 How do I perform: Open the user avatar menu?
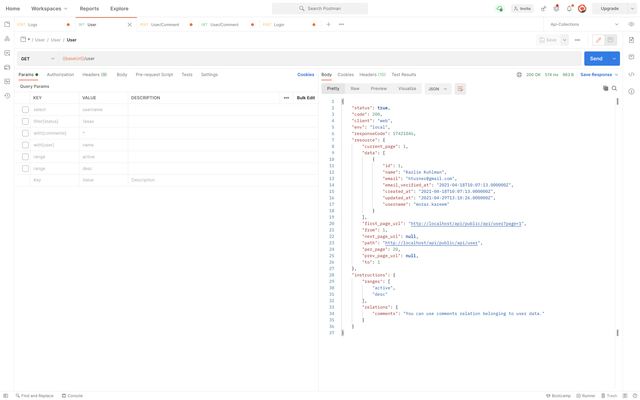(x=582, y=9)
